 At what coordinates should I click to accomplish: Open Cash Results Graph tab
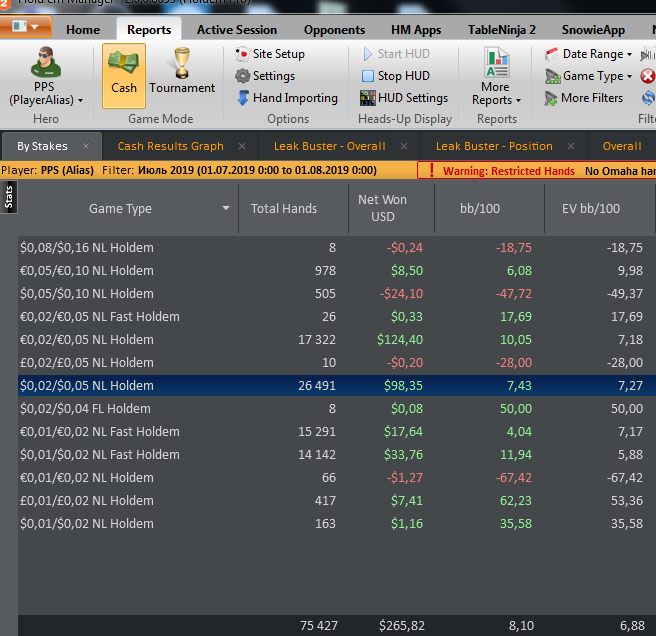(170, 146)
